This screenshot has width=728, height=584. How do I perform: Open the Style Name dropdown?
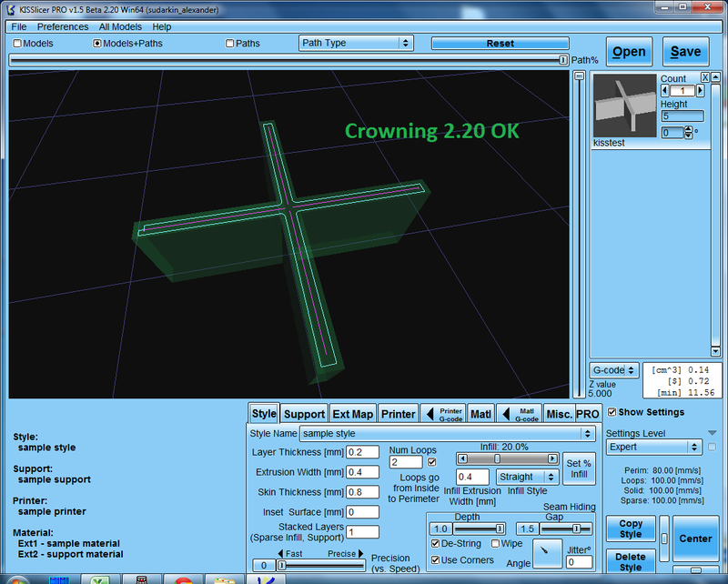click(448, 433)
